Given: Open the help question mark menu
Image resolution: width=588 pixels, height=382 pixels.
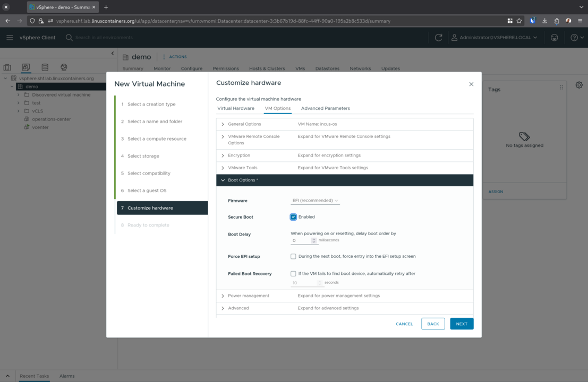Looking at the screenshot, I should pos(576,38).
